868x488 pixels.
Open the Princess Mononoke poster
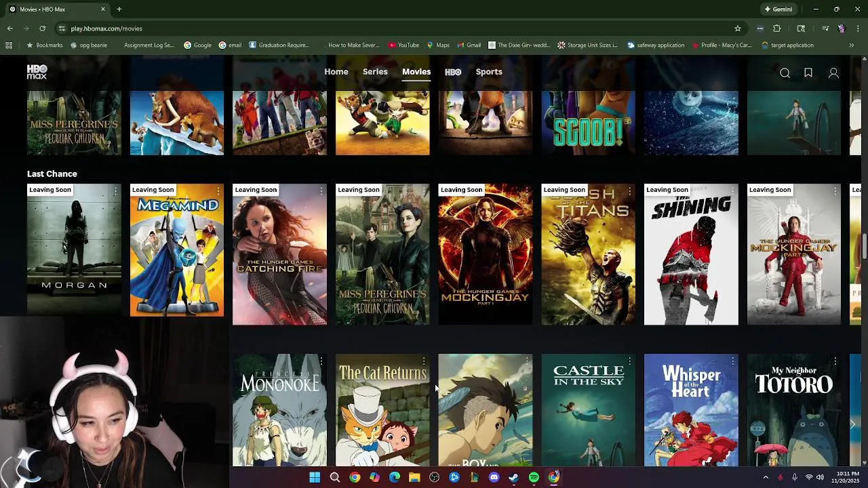point(279,410)
